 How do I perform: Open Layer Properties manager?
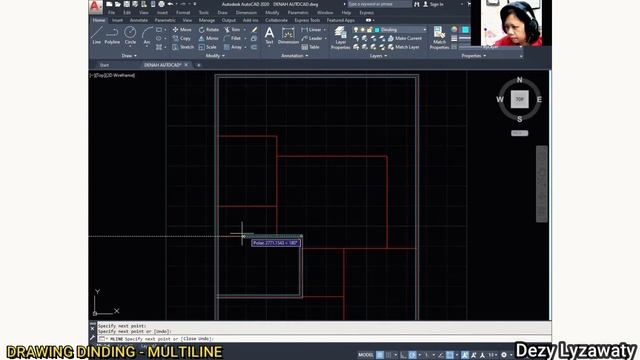click(340, 38)
